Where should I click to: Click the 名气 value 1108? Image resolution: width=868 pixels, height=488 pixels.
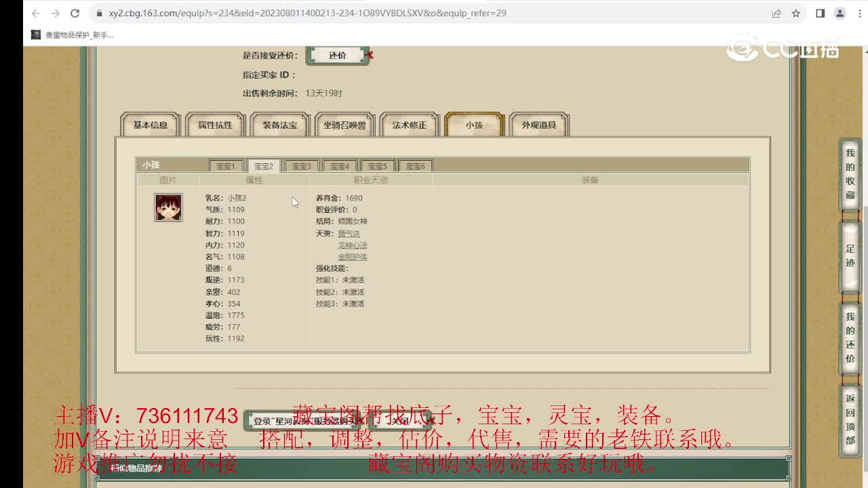(x=236, y=257)
